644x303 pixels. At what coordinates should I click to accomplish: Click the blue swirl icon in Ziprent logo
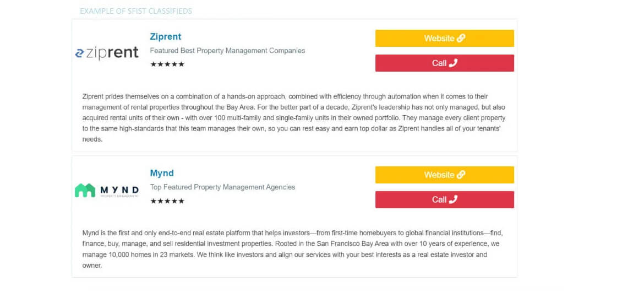[79, 53]
